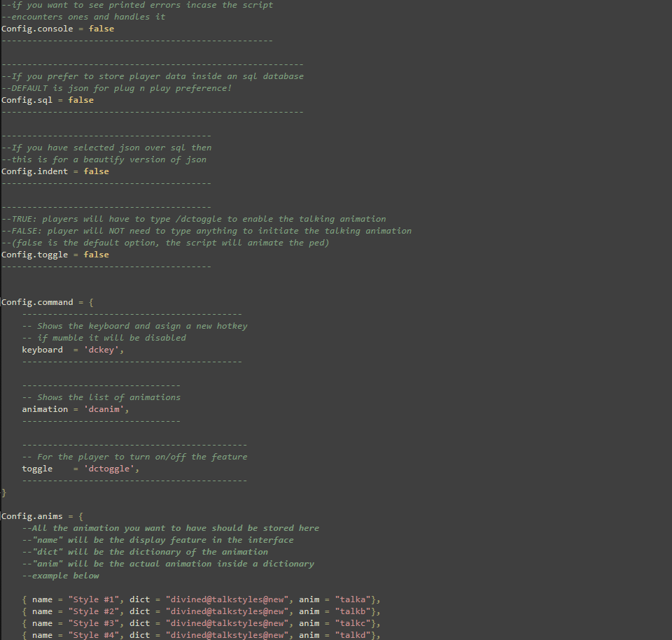Viewport: 672px width, 640px height.
Task: Click the TRUE: players /dctoggle comment
Action: pos(194,219)
